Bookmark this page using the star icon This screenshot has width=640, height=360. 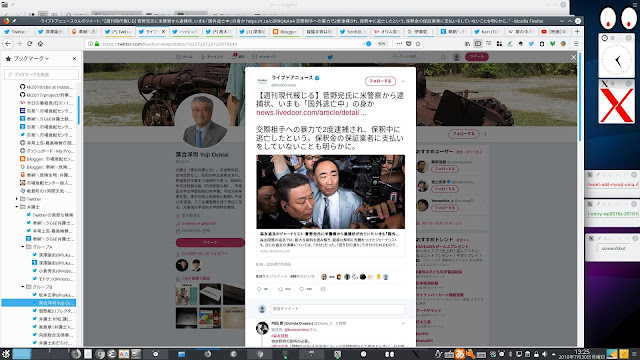[x=418, y=44]
